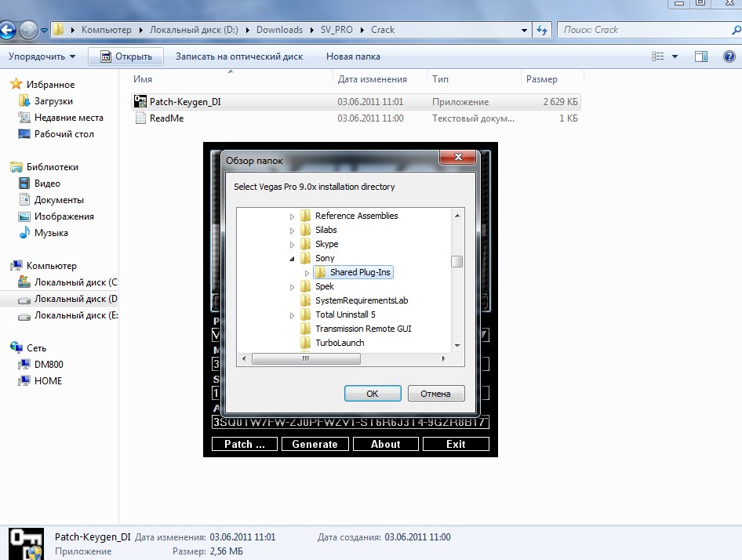Click Избранное star icon in sidebar
The height and width of the screenshot is (560, 742).
(x=16, y=84)
